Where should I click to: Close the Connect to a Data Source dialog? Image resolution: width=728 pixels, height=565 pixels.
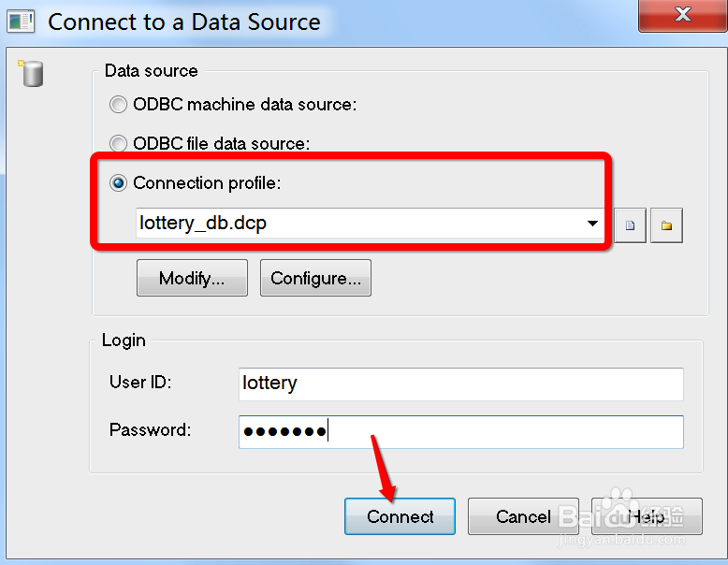682,15
